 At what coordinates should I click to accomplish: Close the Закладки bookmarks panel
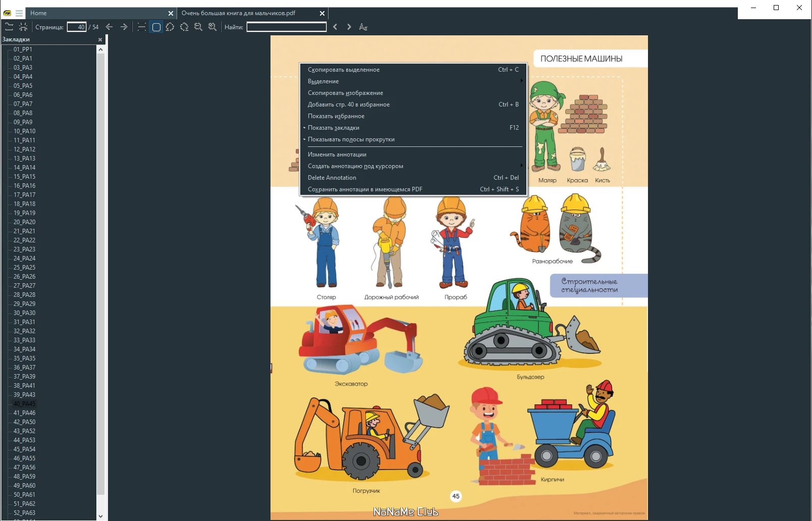pyautogui.click(x=100, y=39)
